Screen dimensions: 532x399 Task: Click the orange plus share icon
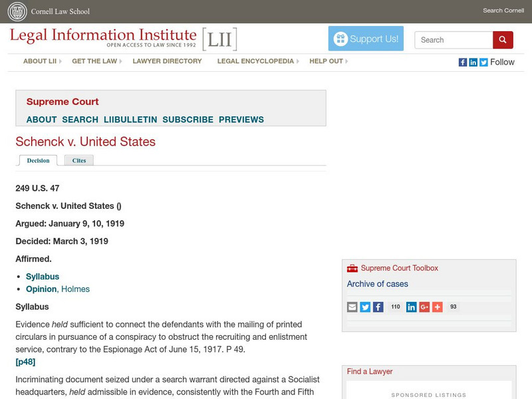point(437,307)
